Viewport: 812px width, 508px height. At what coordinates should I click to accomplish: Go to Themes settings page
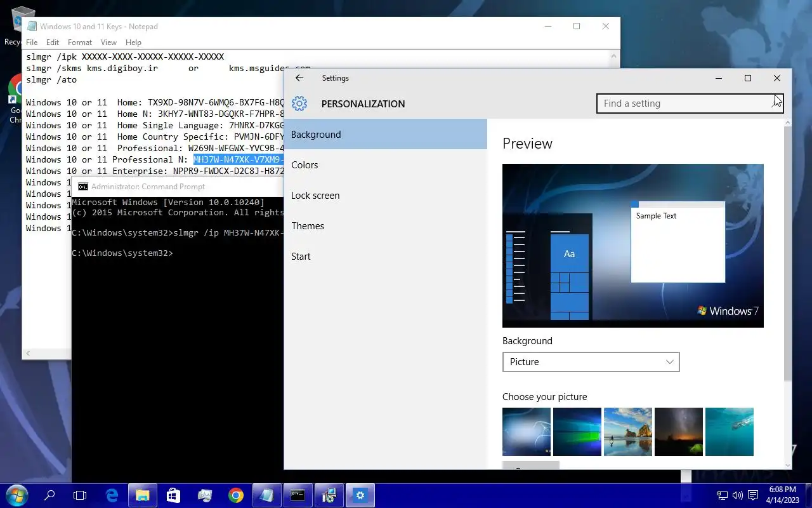tap(385, 226)
